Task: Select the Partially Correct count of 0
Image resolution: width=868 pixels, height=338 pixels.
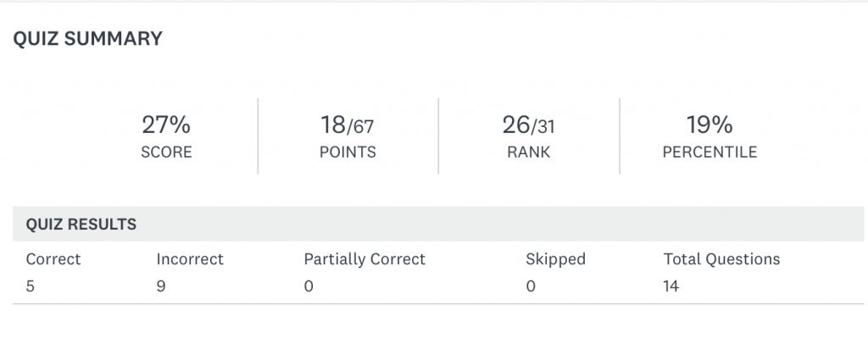Action: coord(309,286)
